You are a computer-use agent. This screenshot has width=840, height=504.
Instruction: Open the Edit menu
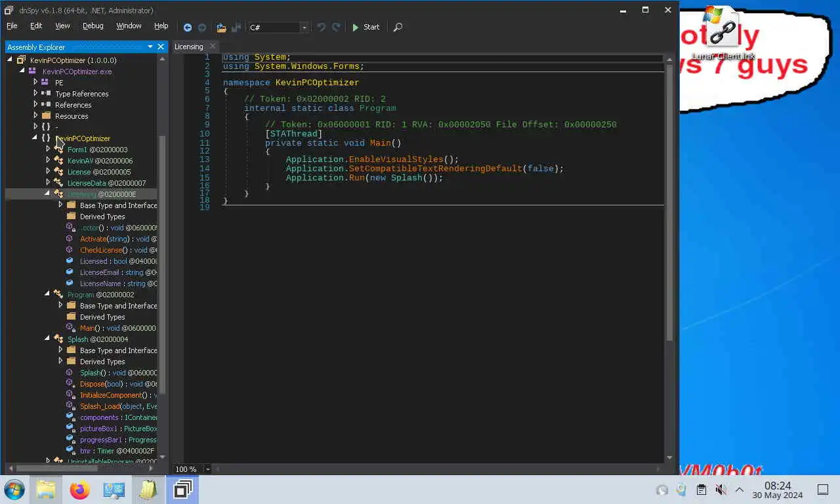(36, 26)
